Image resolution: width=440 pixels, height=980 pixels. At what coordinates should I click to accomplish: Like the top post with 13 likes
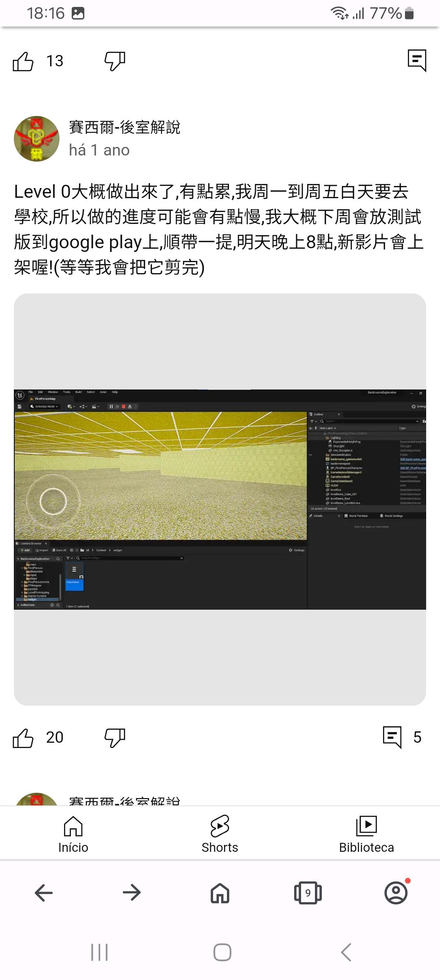pos(23,61)
